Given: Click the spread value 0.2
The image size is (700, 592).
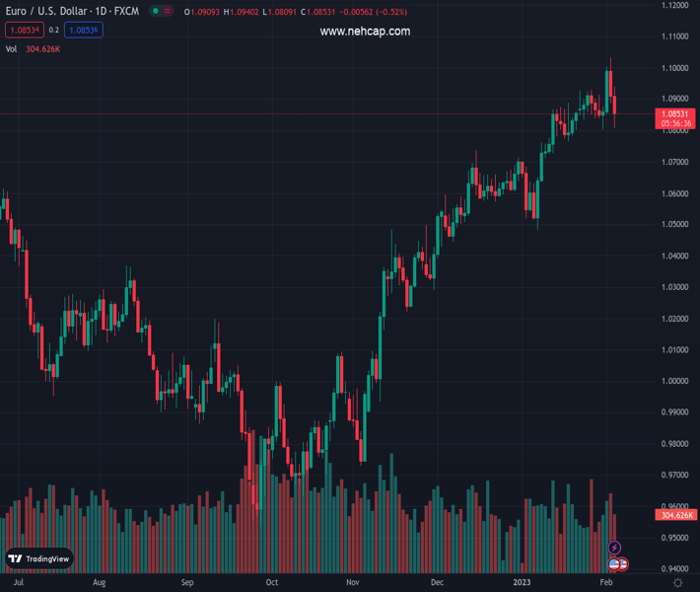Looking at the screenshot, I should (x=54, y=30).
